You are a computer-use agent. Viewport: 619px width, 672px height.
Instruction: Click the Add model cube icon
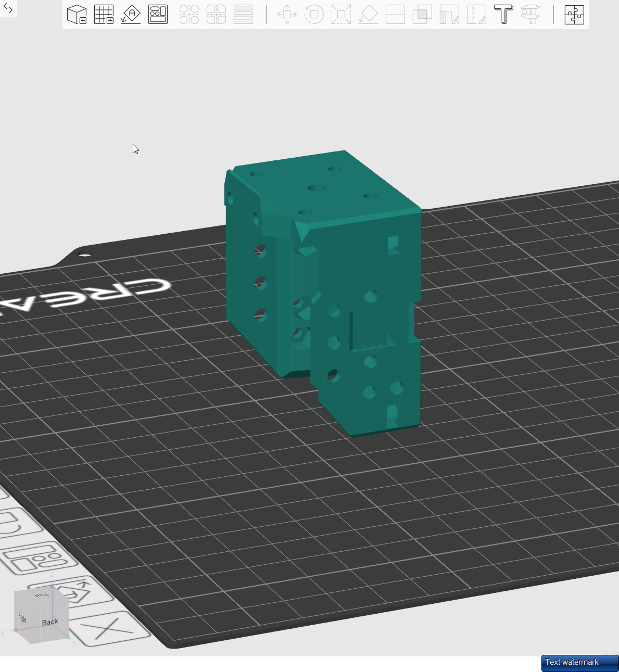tap(77, 15)
